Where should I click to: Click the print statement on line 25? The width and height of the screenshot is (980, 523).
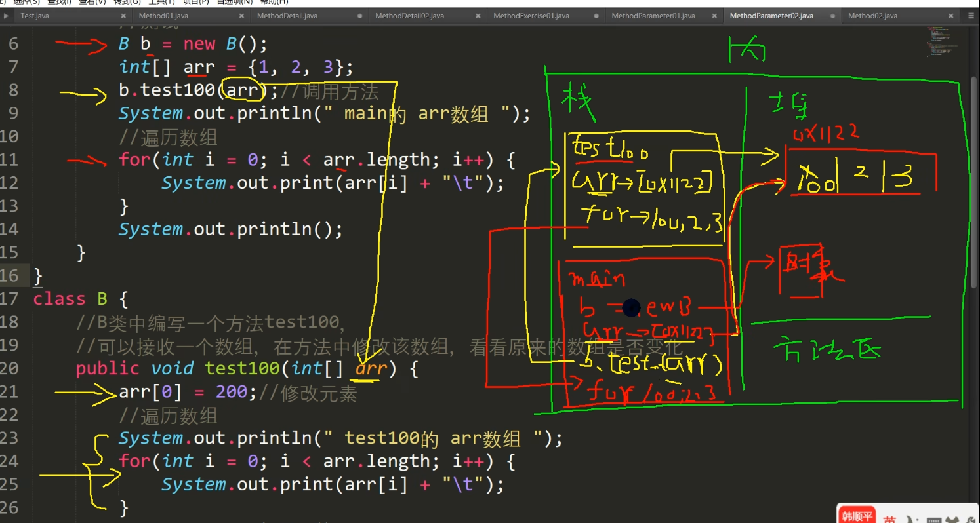tap(333, 484)
